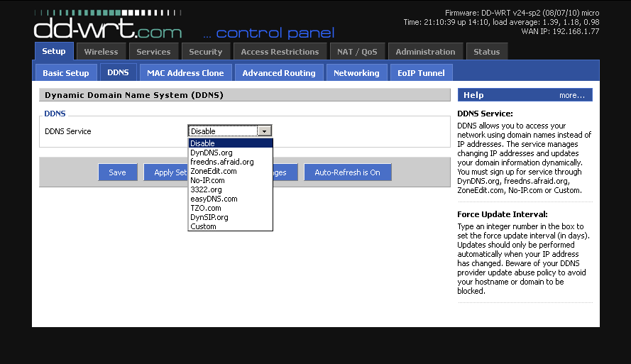Choose No-IP.com in the dropdown
631x364 pixels.
coord(230,180)
